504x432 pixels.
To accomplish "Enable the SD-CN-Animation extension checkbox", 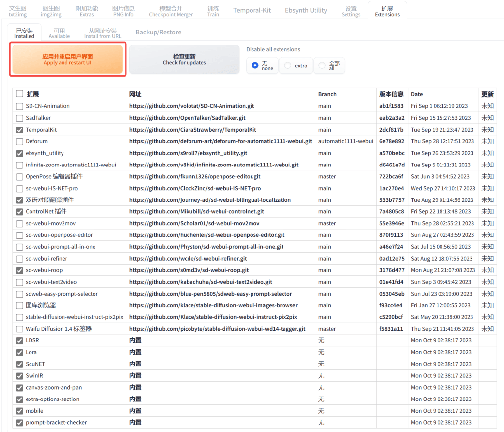I will point(19,106).
